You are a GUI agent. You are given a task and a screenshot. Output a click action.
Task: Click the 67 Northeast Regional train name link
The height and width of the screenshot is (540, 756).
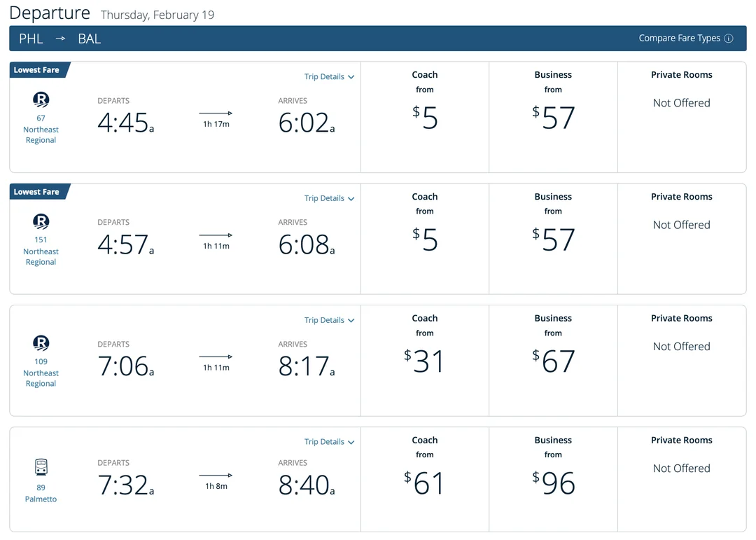coord(41,130)
